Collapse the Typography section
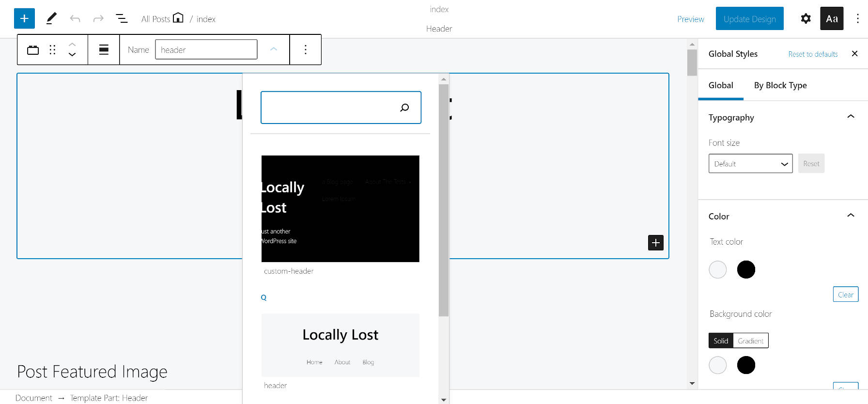Screen dimensions: 868x404 [851, 117]
